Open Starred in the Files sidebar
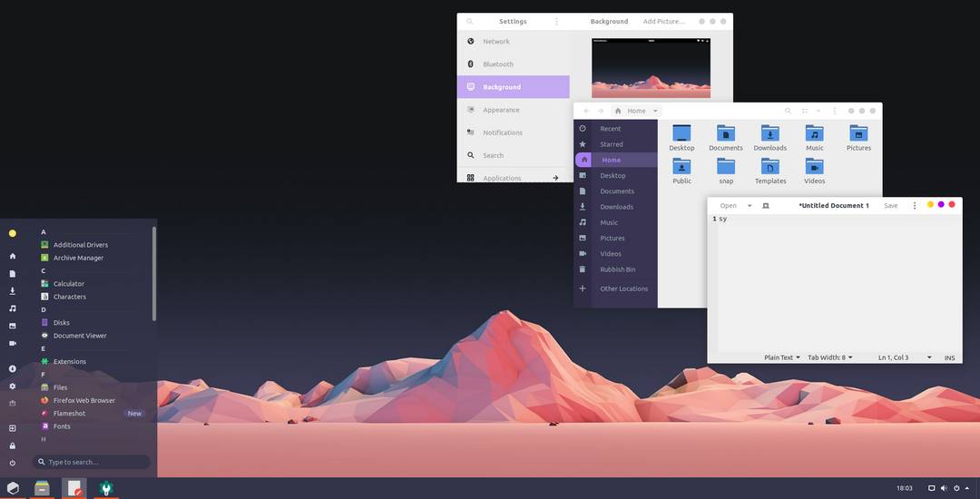The image size is (980, 499). (x=616, y=144)
